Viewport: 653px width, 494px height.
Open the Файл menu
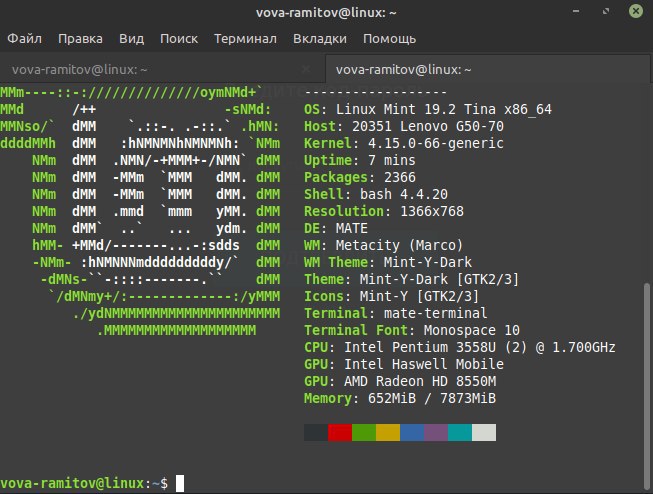tap(25, 39)
